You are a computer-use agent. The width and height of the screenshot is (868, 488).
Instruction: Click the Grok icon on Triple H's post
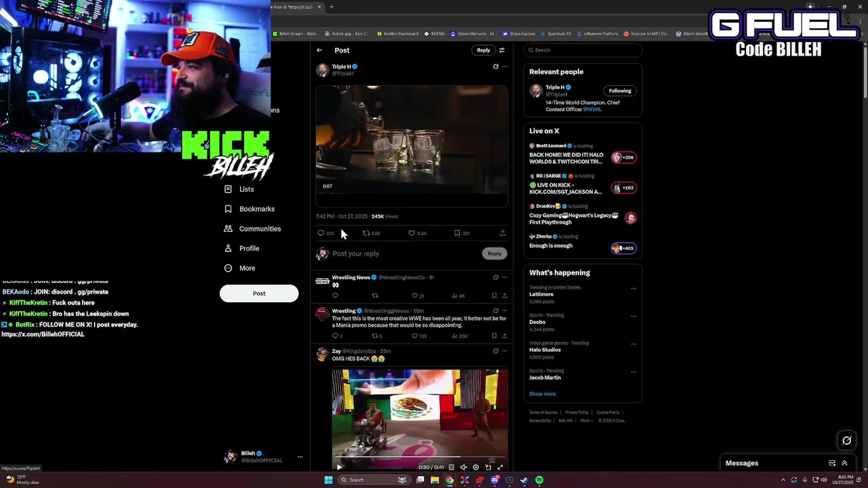click(x=496, y=66)
